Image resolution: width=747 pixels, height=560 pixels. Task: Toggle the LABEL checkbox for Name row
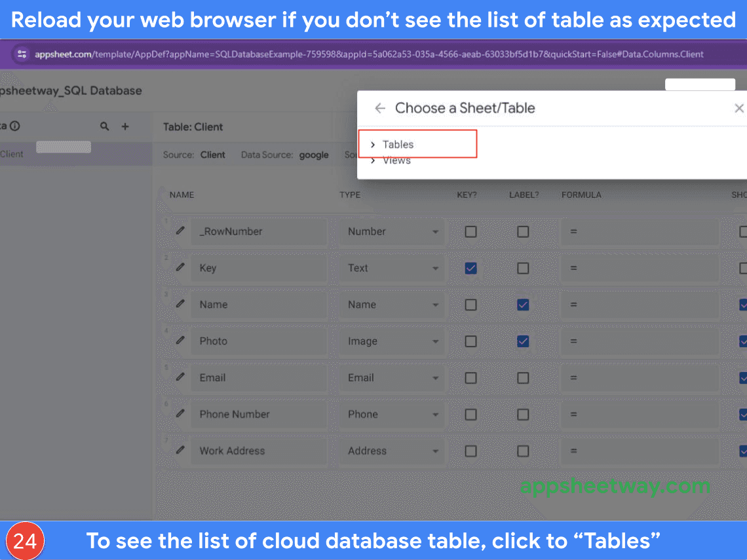pos(523,305)
